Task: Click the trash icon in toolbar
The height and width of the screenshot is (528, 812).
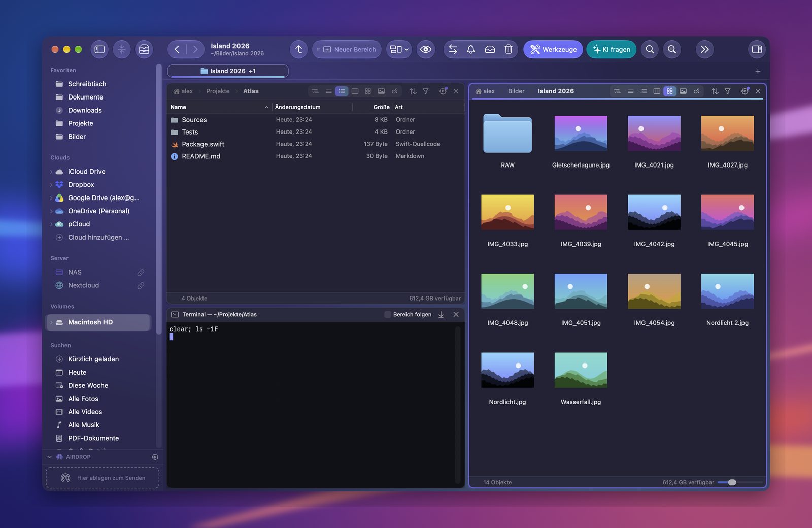Action: click(x=509, y=49)
